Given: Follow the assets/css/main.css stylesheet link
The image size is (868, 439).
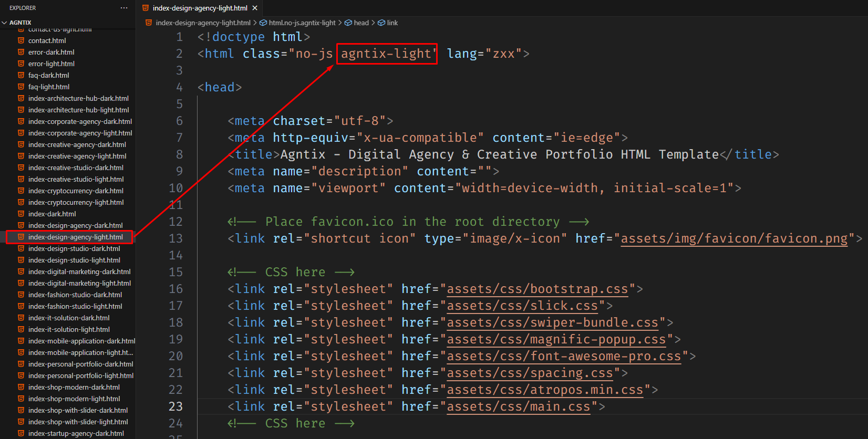Looking at the screenshot, I should coord(518,406).
